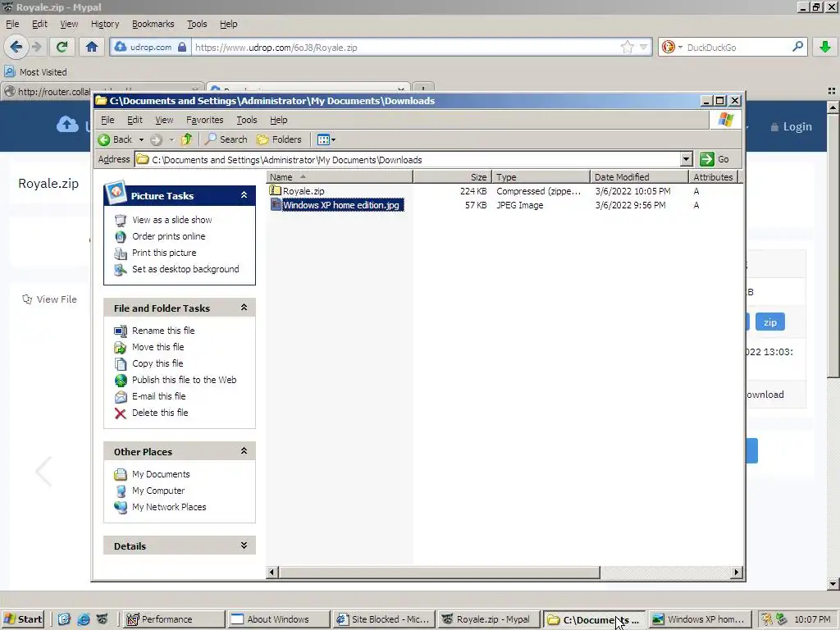Reload the page in Mypal browser
The height and width of the screenshot is (630, 840).
coord(62,47)
